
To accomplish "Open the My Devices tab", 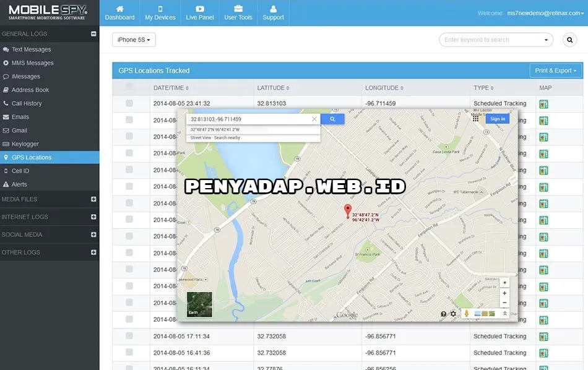I will click(160, 13).
